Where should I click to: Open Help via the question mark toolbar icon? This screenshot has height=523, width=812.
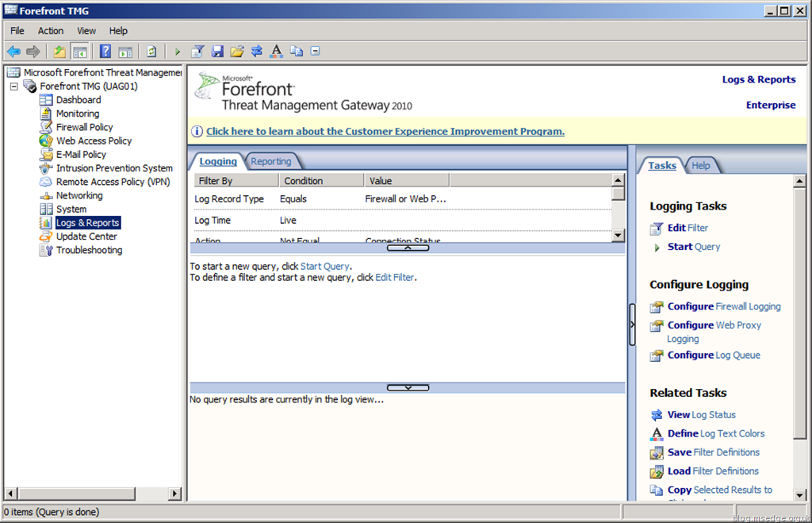pos(105,52)
